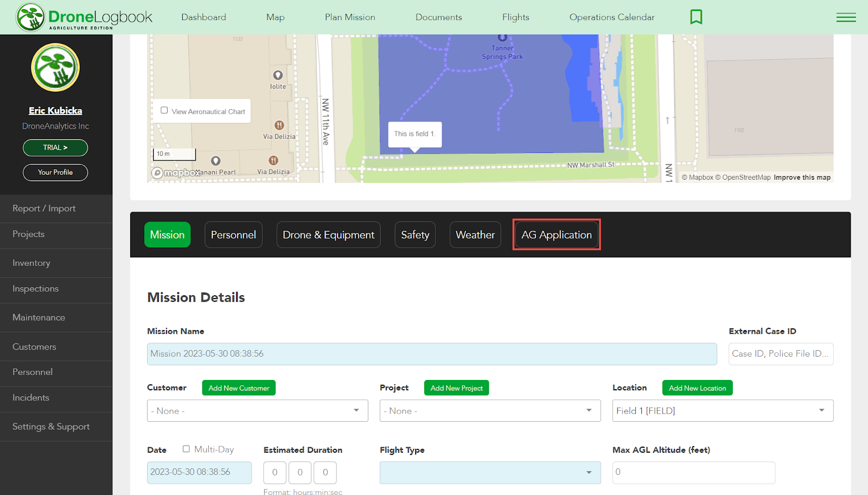Switch to the Personnel tab

click(x=233, y=234)
